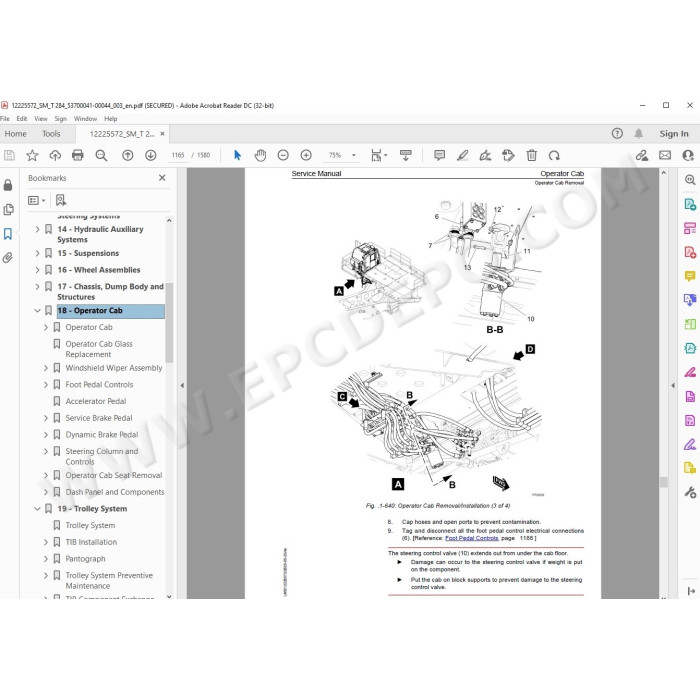Open the page thumbnails panel
The width and height of the screenshot is (700, 700).
pyautogui.click(x=8, y=209)
